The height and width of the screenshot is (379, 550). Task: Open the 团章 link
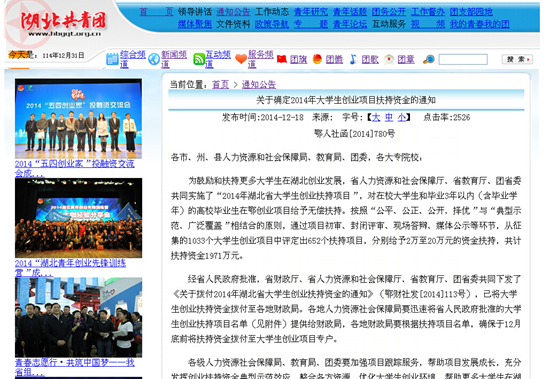[x=406, y=60]
